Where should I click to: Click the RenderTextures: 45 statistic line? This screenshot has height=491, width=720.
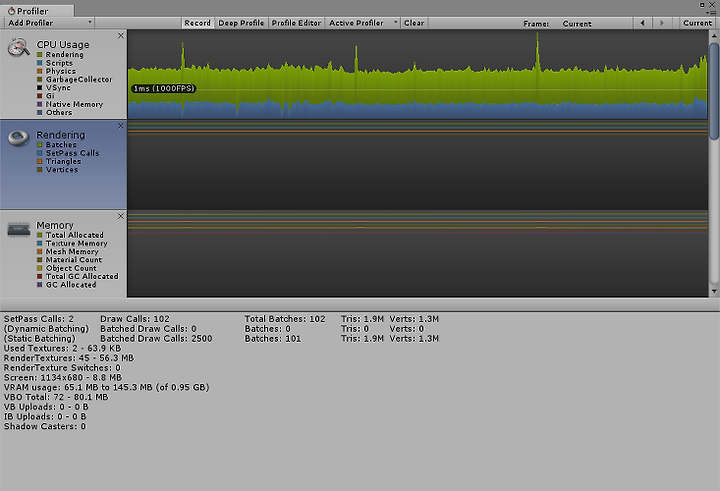pyautogui.click(x=69, y=358)
